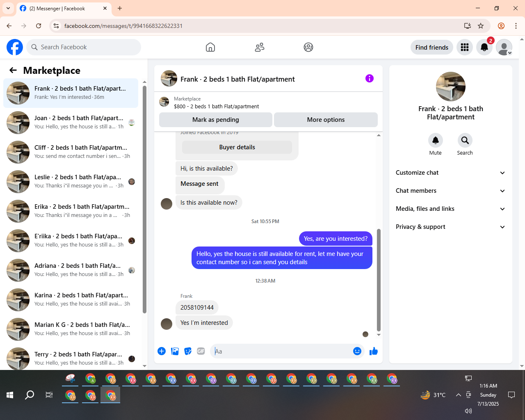The width and height of the screenshot is (525, 420).
Task: Open the apps grid menu
Action: [465, 47]
